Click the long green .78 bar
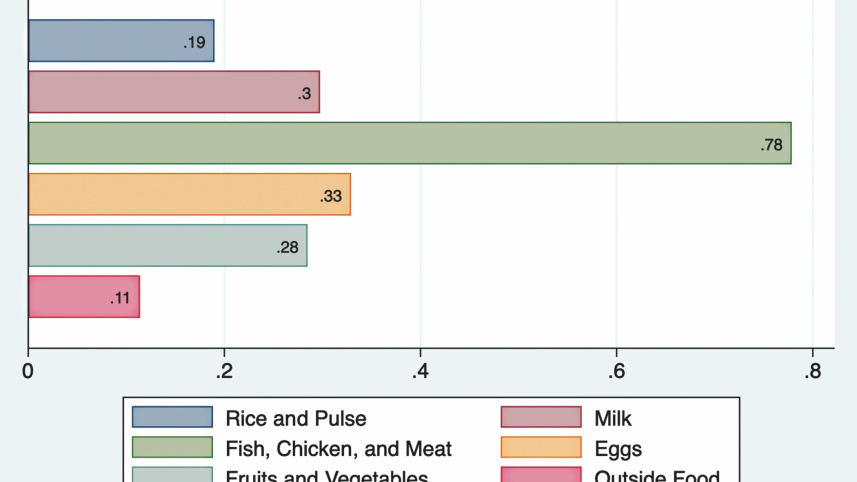The width and height of the screenshot is (857, 482). [400, 143]
